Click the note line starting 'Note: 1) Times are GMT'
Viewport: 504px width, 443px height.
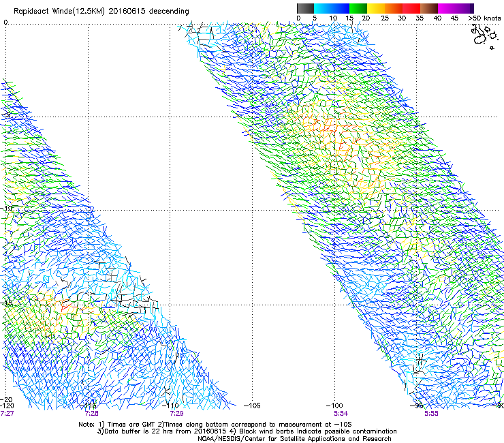click(x=215, y=425)
